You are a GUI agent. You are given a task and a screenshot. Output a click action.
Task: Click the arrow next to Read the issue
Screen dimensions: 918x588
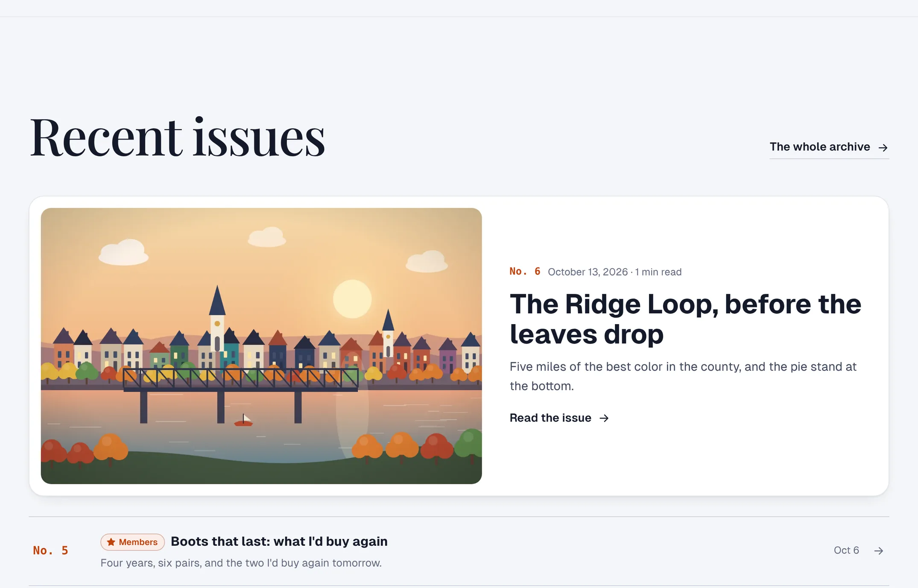[604, 418]
